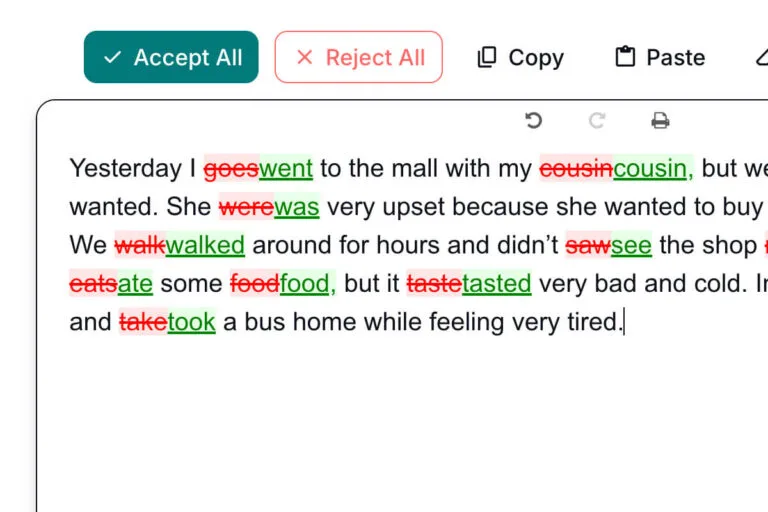Click the redo arrow icon
The height and width of the screenshot is (512, 768).
coord(597,121)
